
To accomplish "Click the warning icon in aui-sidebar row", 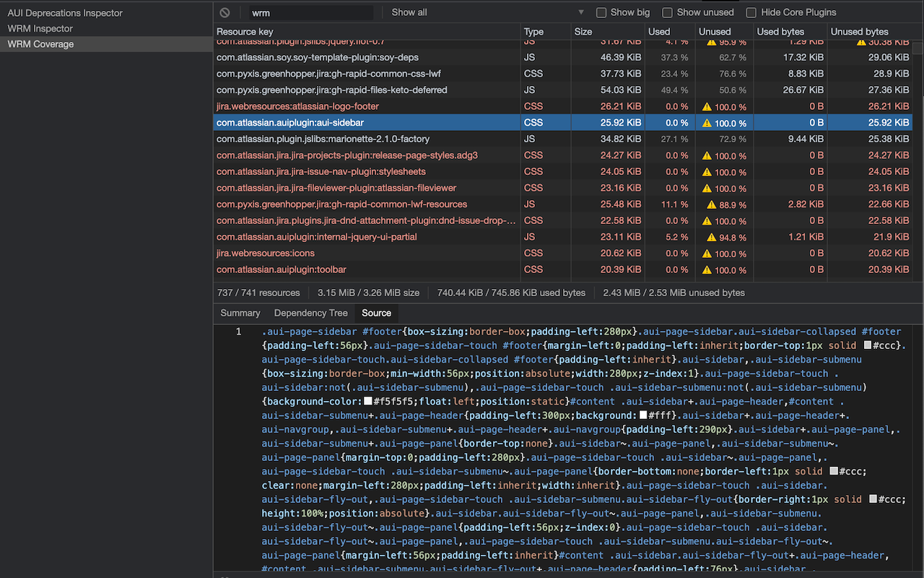I will pyautogui.click(x=707, y=123).
